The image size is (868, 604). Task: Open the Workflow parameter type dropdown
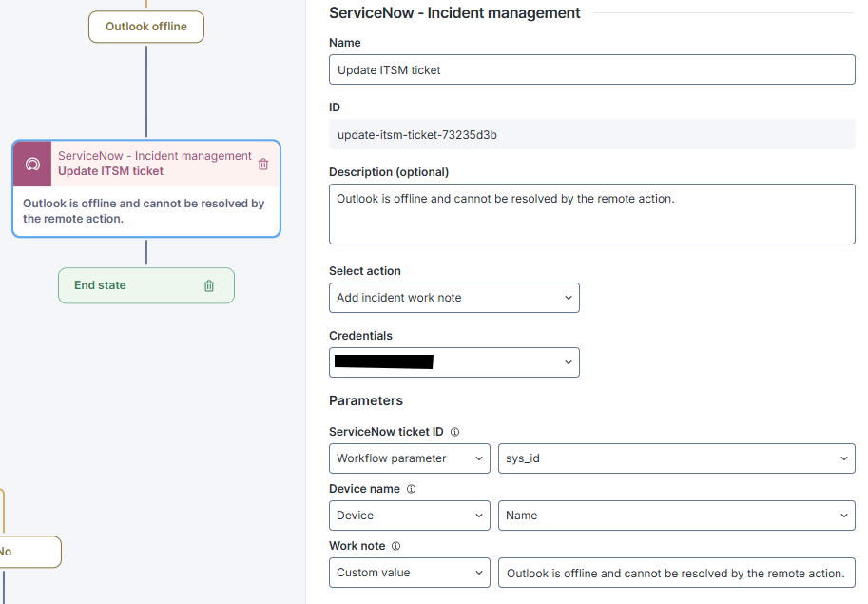tap(409, 458)
